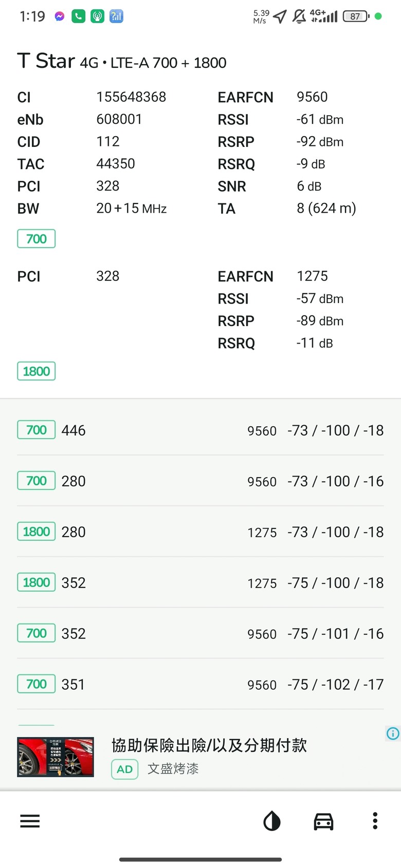Tap the green phone call status icon
Screen dimensions: 401x868
(x=78, y=16)
